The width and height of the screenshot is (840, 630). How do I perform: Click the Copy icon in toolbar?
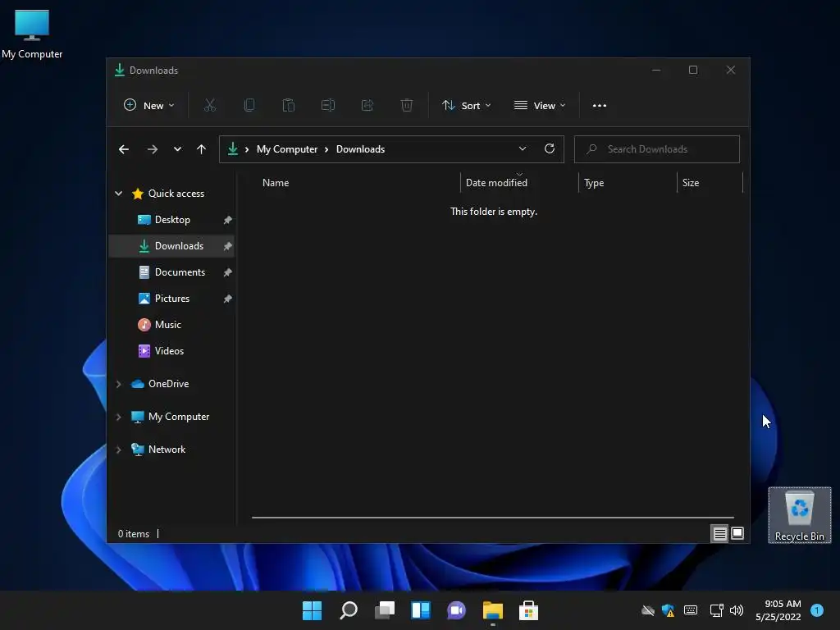(249, 106)
